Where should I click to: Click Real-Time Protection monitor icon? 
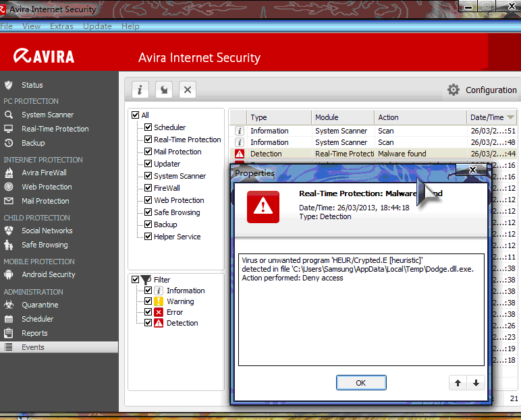[x=9, y=129]
